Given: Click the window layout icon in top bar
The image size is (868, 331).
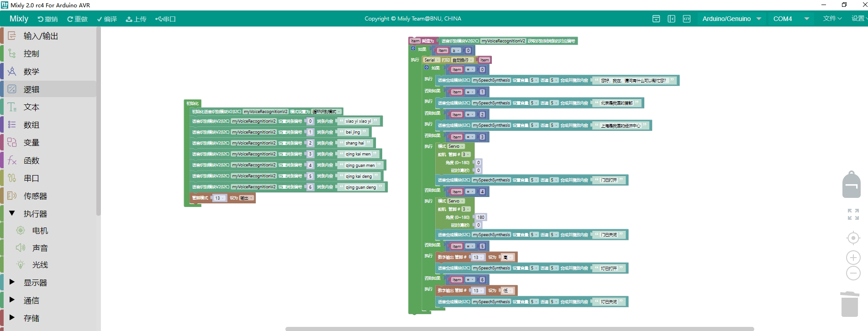Looking at the screenshot, I should point(656,19).
